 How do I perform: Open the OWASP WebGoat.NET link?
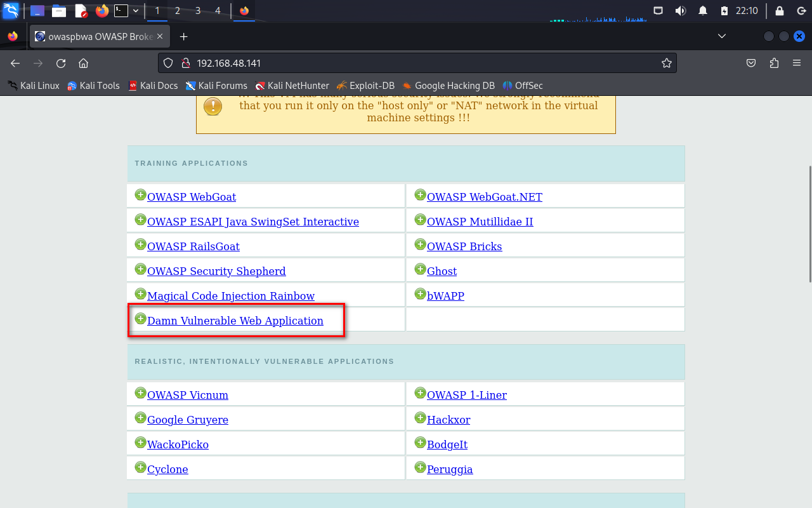[x=485, y=197]
